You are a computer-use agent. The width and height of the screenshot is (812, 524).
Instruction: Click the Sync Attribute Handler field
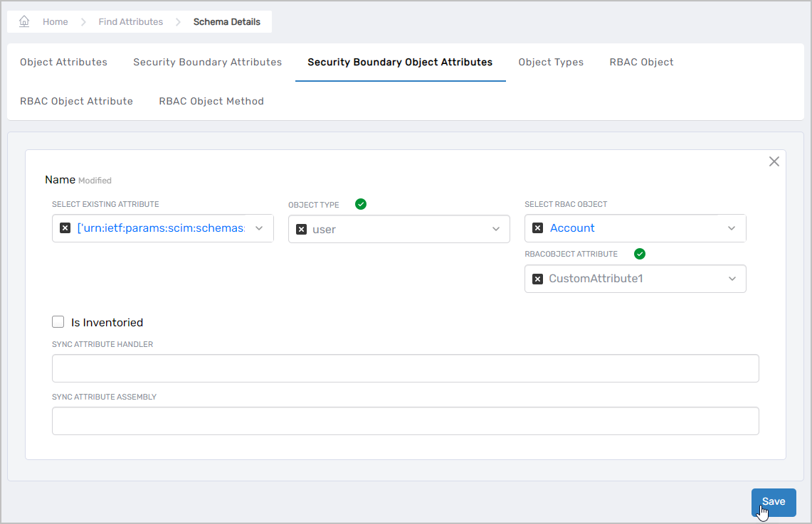click(x=405, y=368)
